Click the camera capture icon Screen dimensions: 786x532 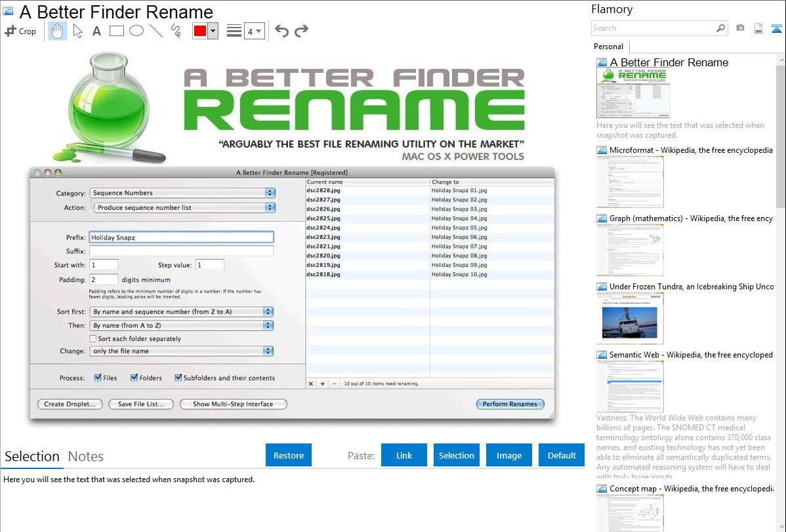(740, 28)
